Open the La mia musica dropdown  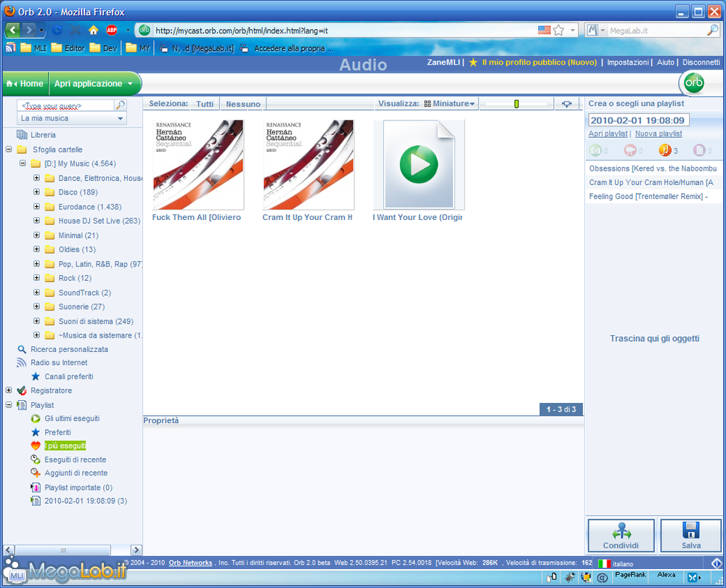[x=71, y=118]
